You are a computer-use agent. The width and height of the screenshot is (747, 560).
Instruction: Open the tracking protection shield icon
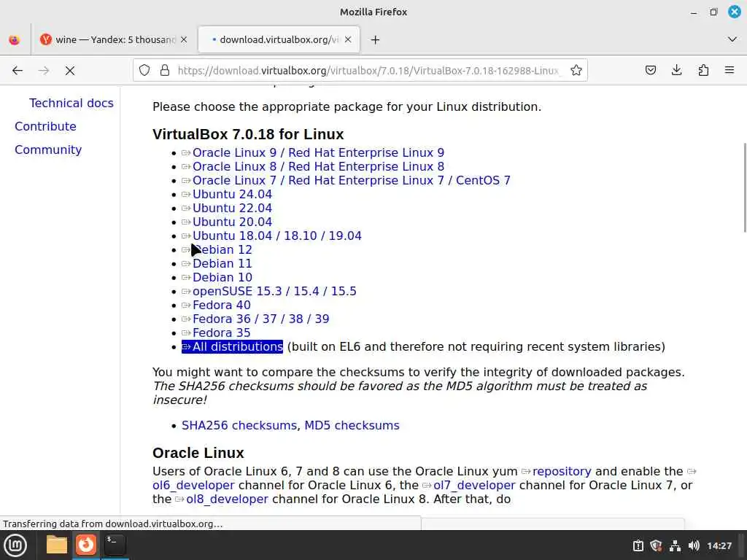tap(144, 71)
